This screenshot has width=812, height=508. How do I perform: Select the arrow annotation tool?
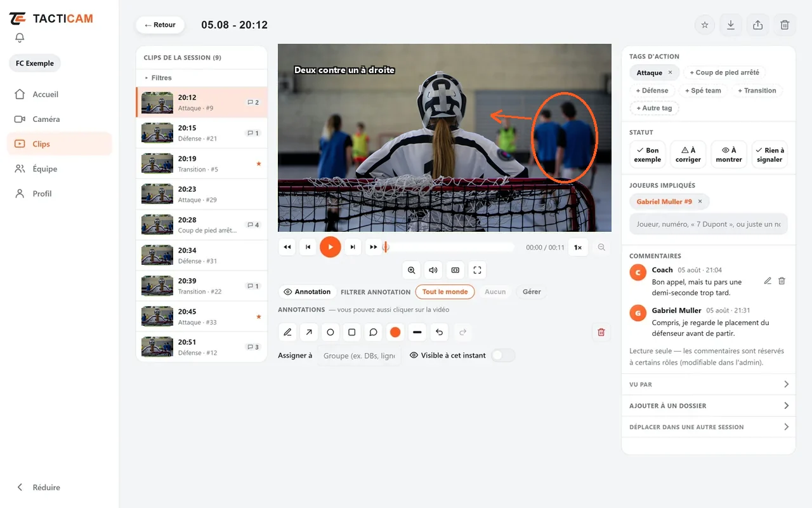pyautogui.click(x=309, y=332)
